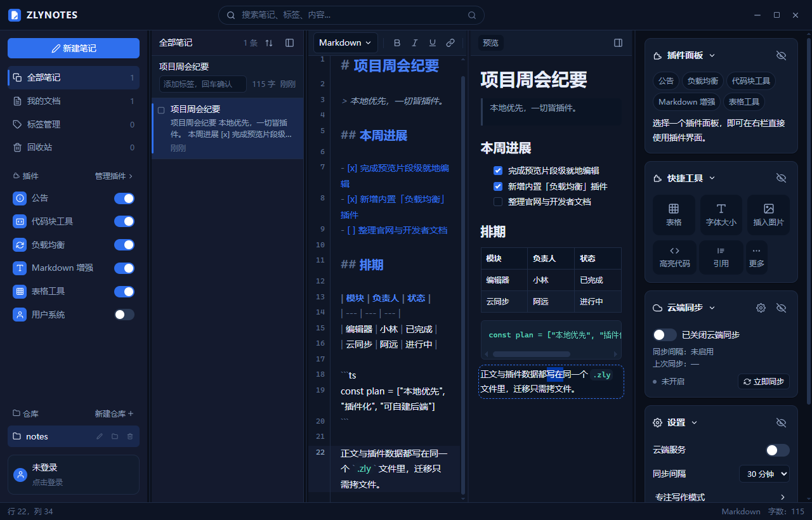
Task: Click the search submit magnifier icon
Action: pos(472,15)
